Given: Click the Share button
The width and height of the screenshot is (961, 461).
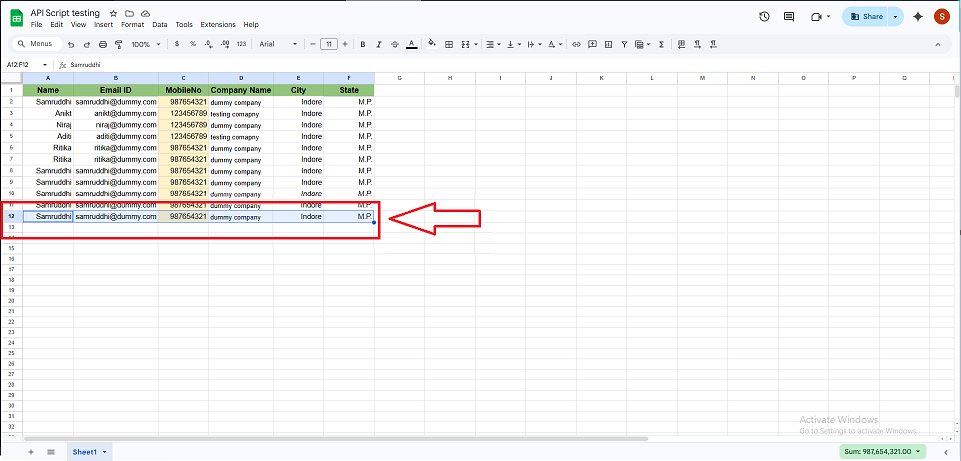Looking at the screenshot, I should click(x=865, y=16).
